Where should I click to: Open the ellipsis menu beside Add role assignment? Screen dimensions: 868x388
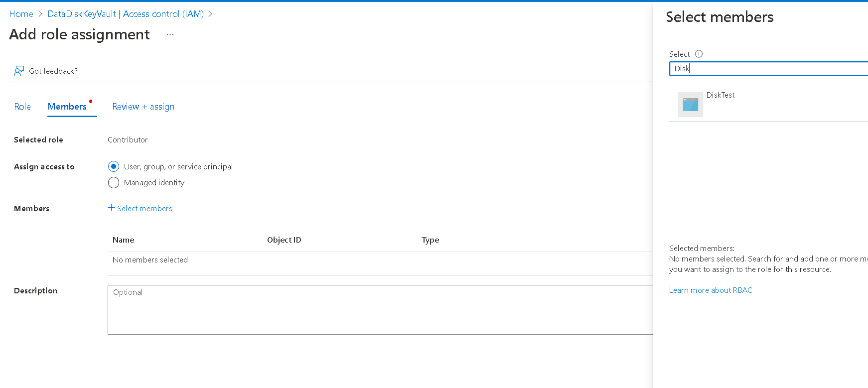(170, 34)
